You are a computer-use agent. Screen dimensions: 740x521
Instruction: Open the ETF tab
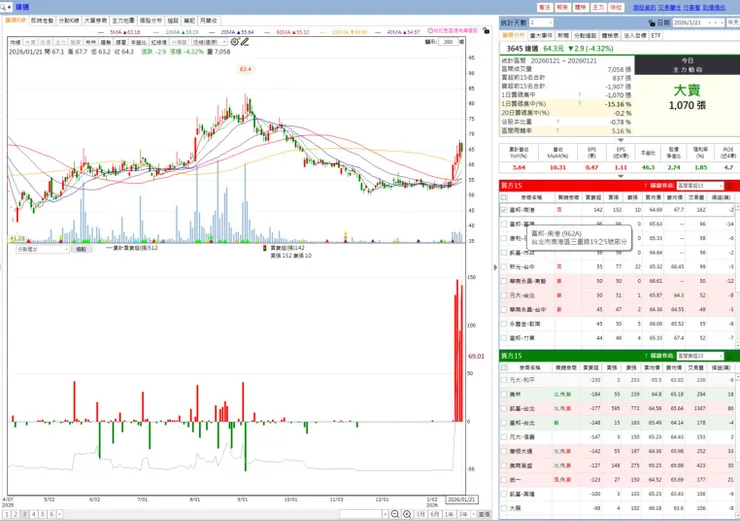click(x=656, y=36)
